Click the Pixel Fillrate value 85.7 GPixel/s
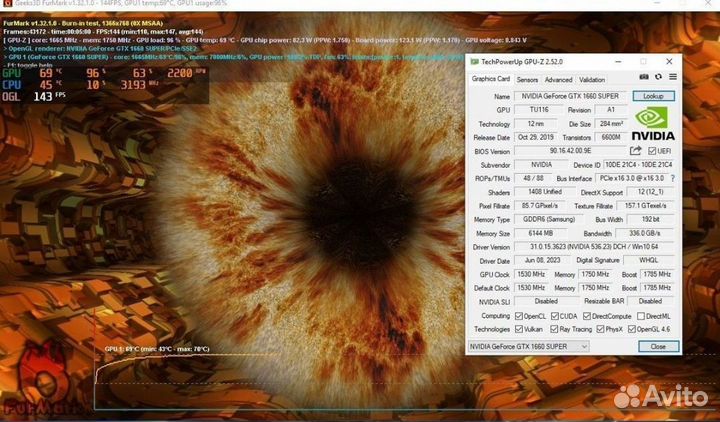The height and width of the screenshot is (422, 720). click(540, 206)
